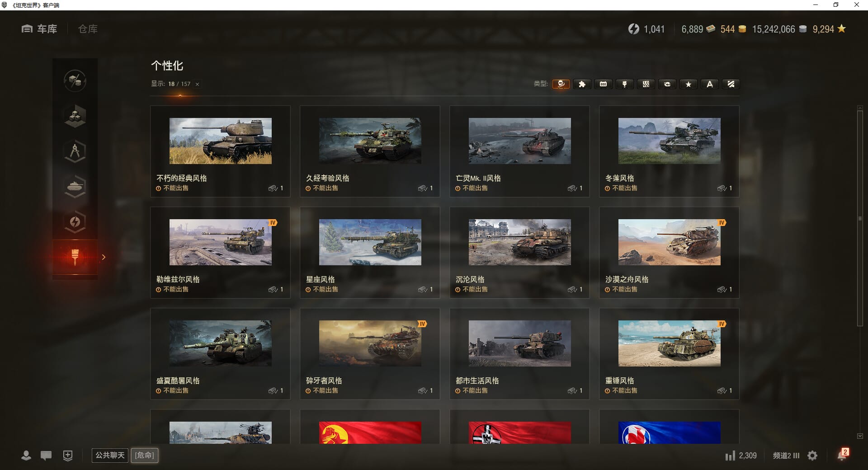Toggle the paint brush type filter
The height and width of the screenshot is (470, 868).
pyautogui.click(x=624, y=84)
